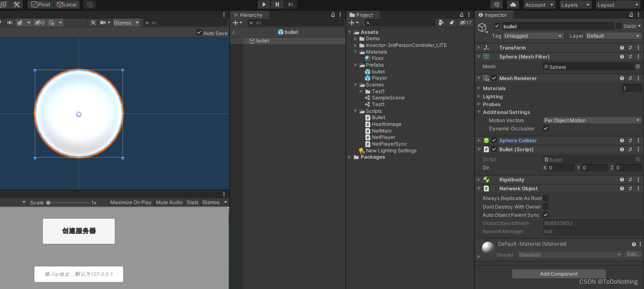Viewport: 644px width, 289px height.
Task: Open cloud services via the cloud icon
Action: click(x=513, y=4)
